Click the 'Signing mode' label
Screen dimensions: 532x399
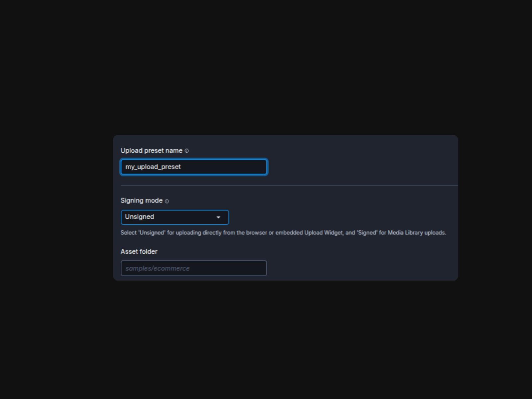pos(141,200)
